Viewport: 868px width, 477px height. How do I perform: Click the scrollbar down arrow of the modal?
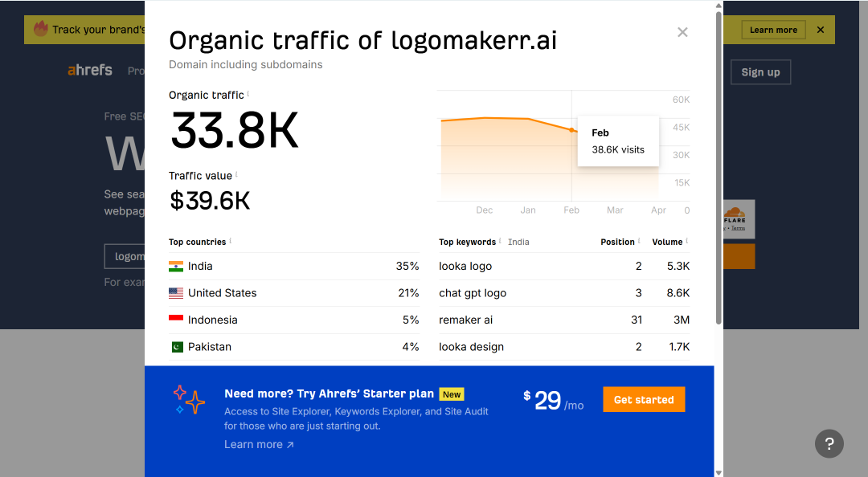tap(719, 472)
